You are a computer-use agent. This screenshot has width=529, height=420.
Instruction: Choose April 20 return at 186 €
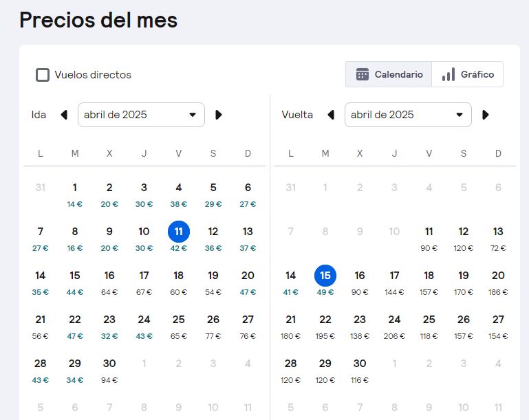point(498,283)
